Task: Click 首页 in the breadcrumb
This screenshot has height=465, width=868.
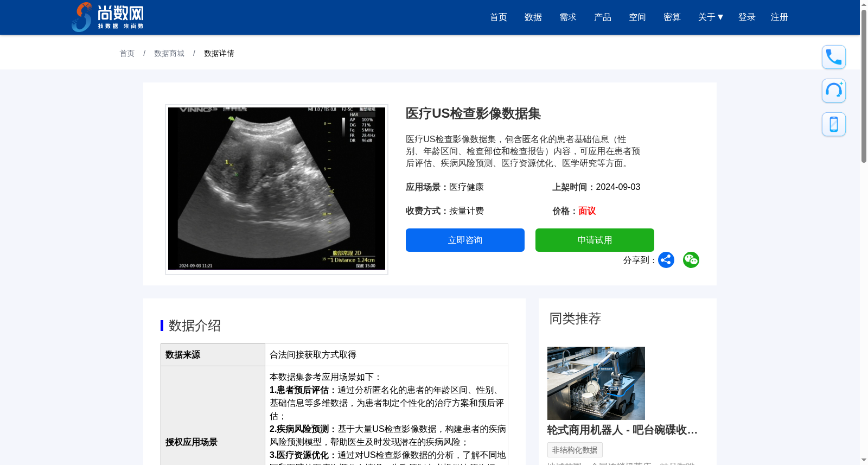Action: point(127,53)
